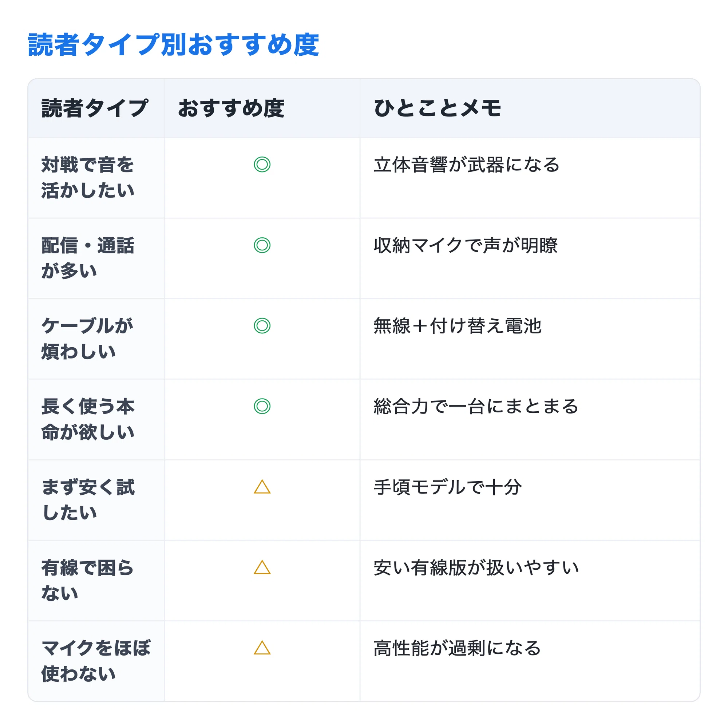728x728 pixels.
Task: Click the triangle icon for マイクをほぼ使わない
Action: (262, 648)
